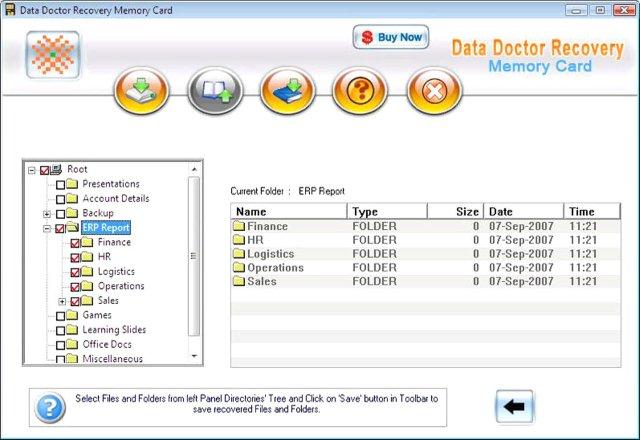The image size is (640, 440).
Task: Uncheck the Finance checkbox in tree
Action: pos(75,243)
